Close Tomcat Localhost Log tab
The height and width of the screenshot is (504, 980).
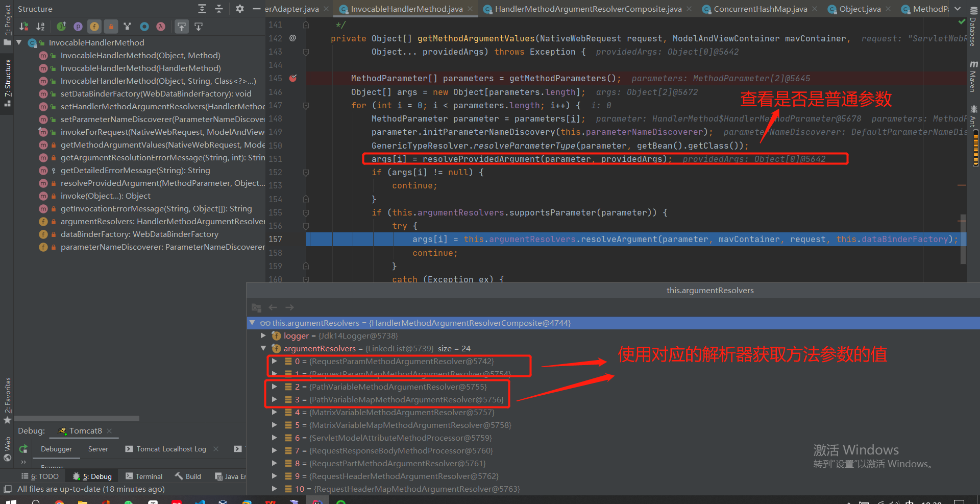[216, 449]
